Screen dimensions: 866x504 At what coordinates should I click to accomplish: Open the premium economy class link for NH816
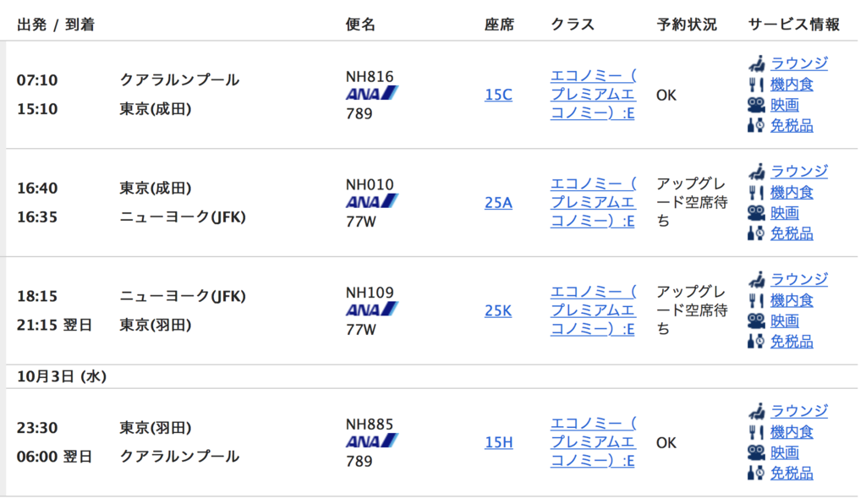[593, 95]
